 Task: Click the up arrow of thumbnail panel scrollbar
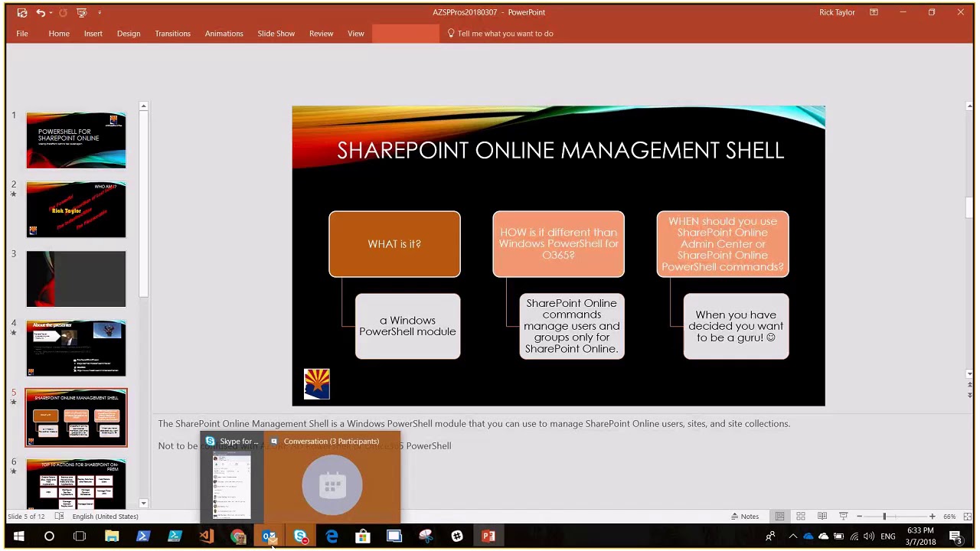(143, 106)
